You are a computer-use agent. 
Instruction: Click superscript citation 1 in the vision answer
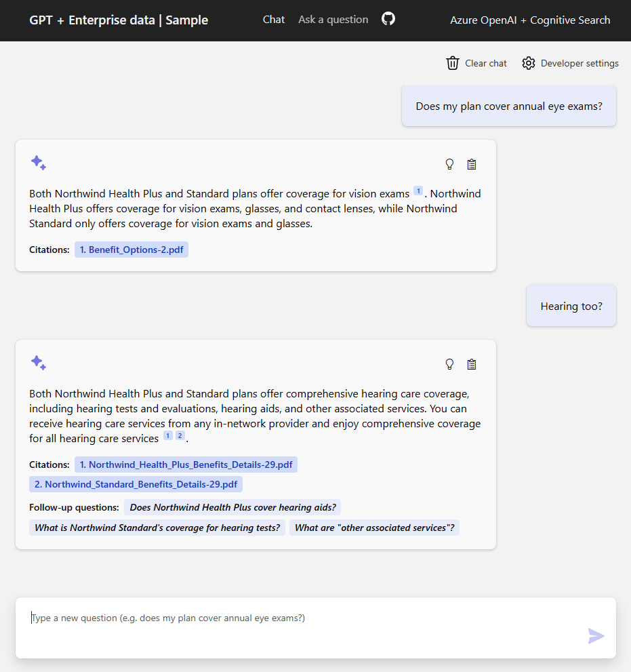pos(418,191)
